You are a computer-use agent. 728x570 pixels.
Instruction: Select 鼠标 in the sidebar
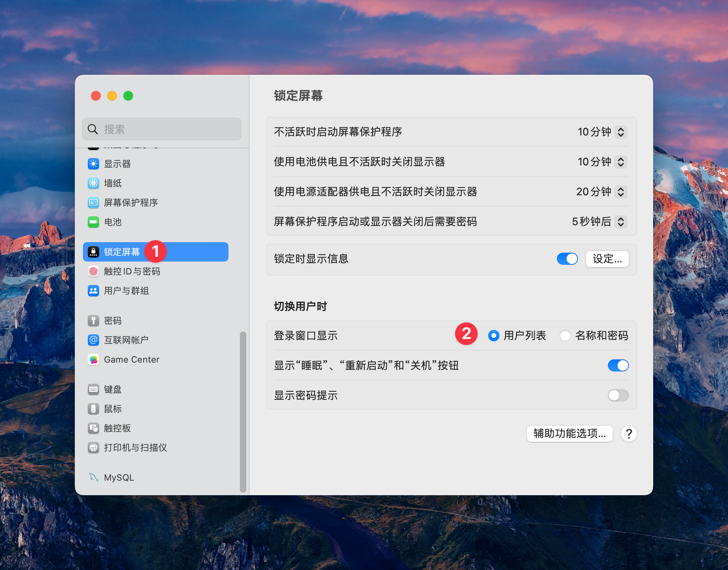[156, 409]
